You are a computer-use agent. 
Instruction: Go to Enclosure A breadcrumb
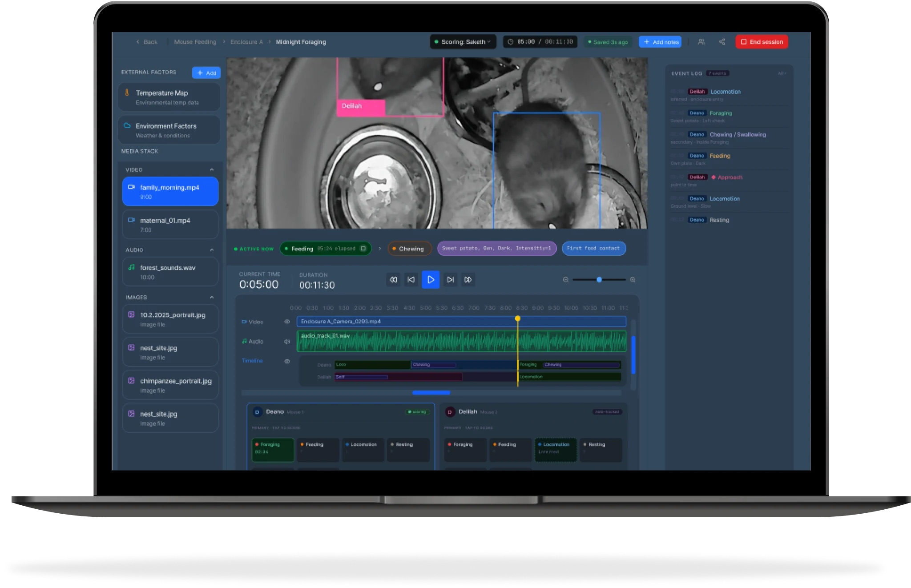point(246,42)
